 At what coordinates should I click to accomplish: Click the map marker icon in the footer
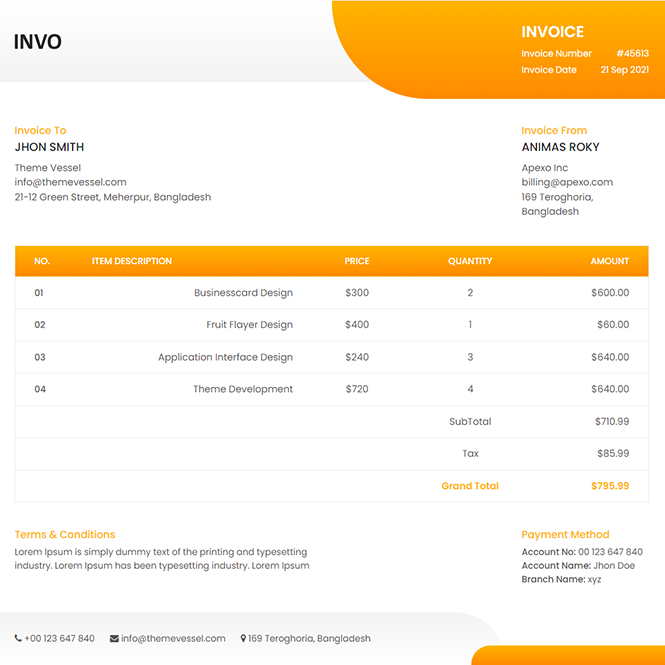click(x=243, y=638)
